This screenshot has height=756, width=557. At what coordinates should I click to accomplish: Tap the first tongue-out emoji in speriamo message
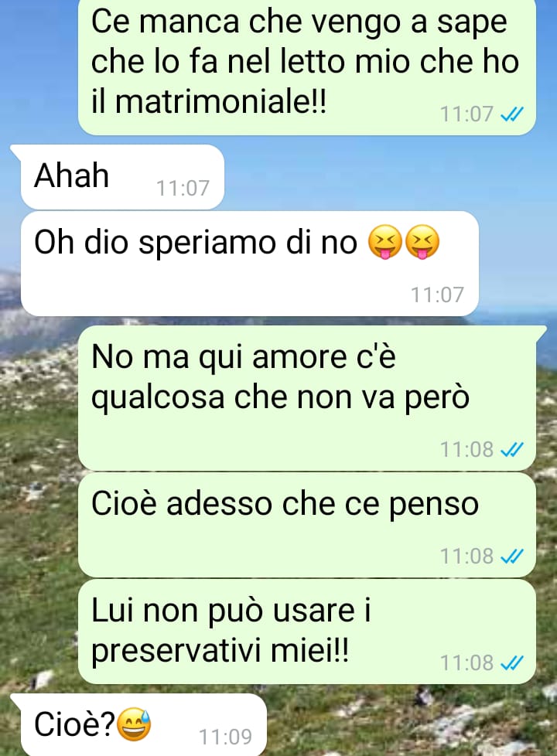[384, 243]
